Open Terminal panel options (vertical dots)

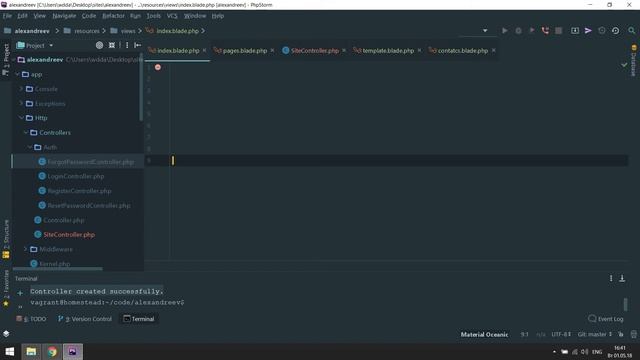(611, 278)
